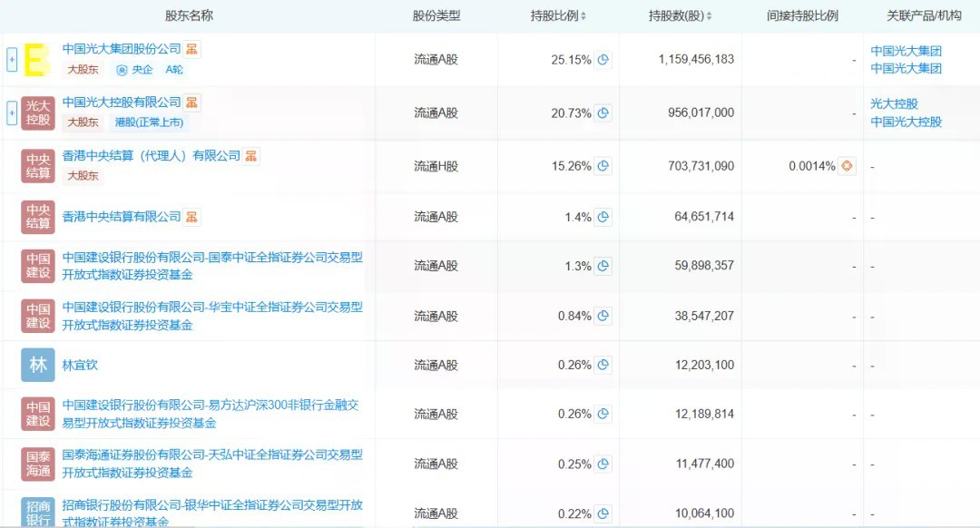This screenshot has height=528, width=980.
Task: Click the 流通H股 cell
Action: (436, 166)
